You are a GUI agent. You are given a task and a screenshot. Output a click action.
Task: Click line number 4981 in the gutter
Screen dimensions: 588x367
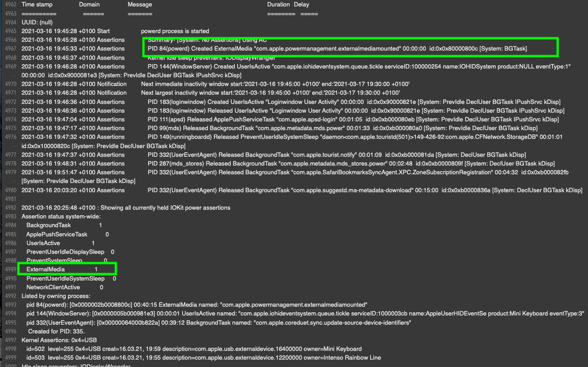pyautogui.click(x=10, y=199)
